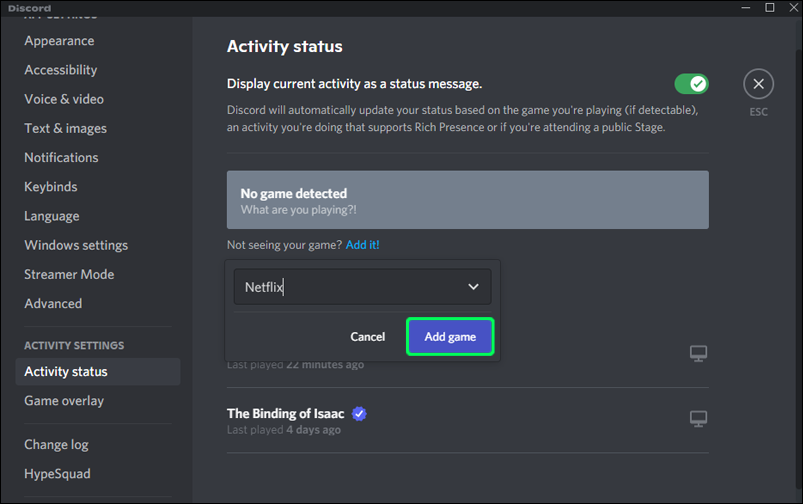Open Appearance settings
Screen dimensions: 803x504
(x=59, y=41)
